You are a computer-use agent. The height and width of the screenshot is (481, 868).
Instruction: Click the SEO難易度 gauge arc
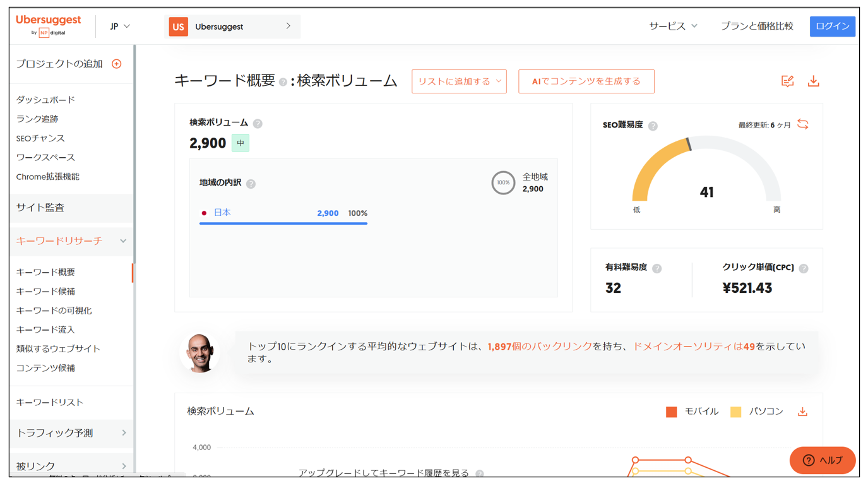pos(706,168)
